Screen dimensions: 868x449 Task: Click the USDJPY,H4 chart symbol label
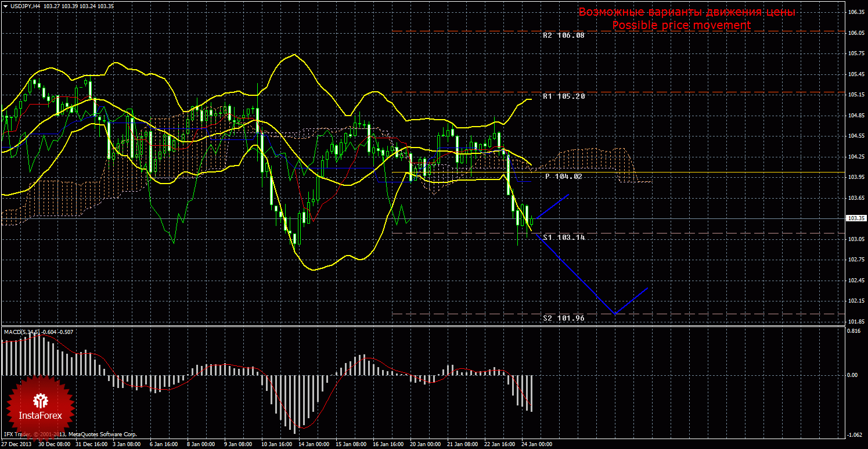point(25,6)
